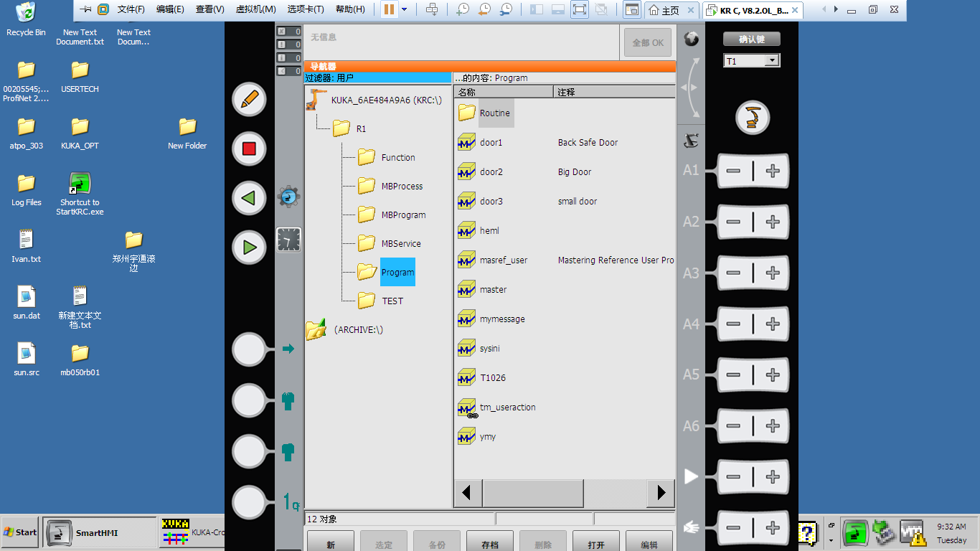Click the 存档 softkey
Image resolution: width=980 pixels, height=551 pixels.
click(x=490, y=541)
